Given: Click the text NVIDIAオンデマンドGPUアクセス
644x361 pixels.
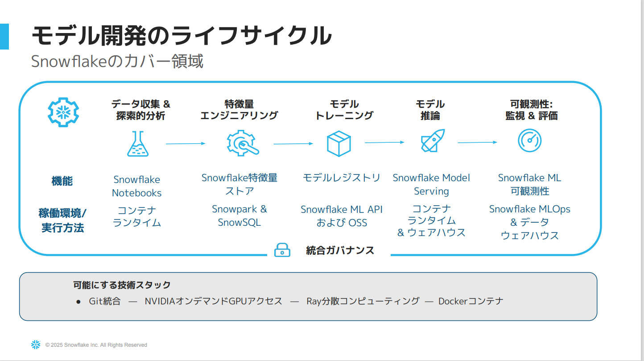Looking at the screenshot, I should coord(214,301).
